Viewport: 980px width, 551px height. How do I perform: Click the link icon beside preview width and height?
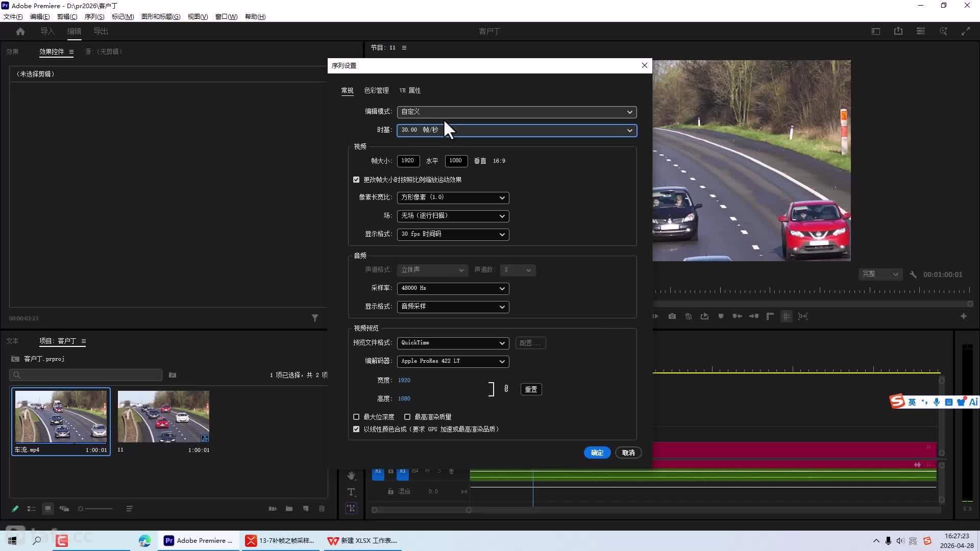[506, 389]
